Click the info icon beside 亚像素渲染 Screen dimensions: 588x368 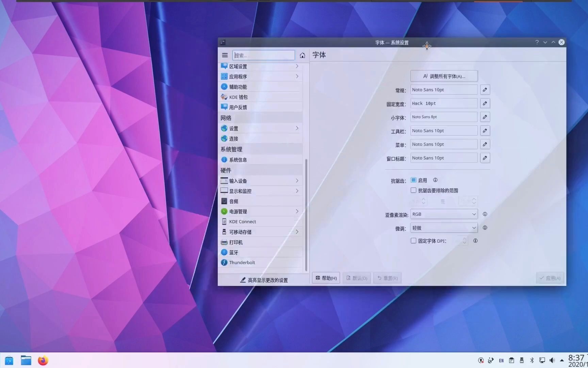(x=485, y=214)
